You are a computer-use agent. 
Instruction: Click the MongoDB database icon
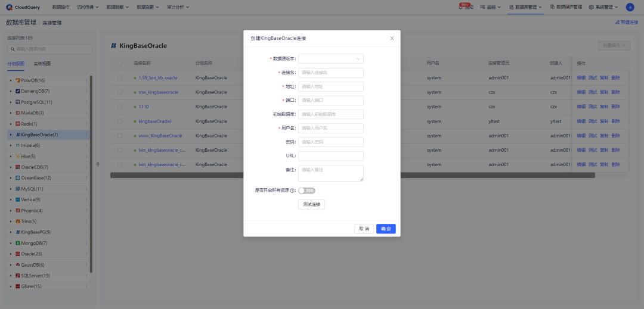tap(18, 243)
